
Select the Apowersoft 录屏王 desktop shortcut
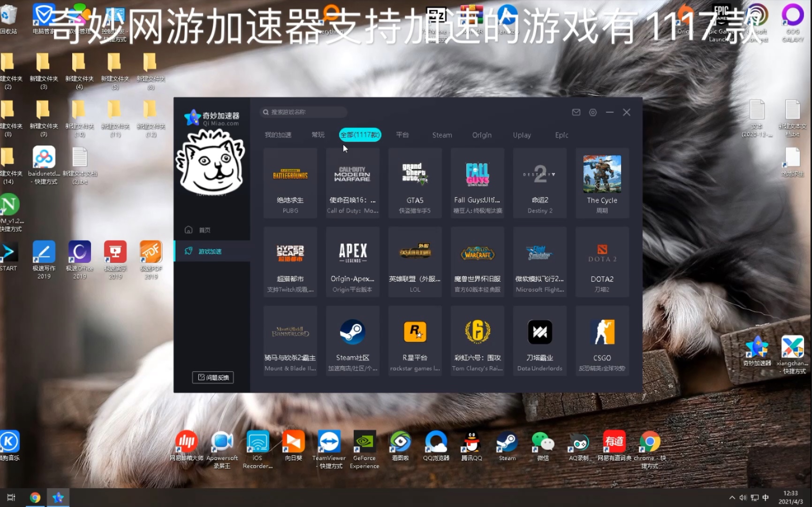pyautogui.click(x=222, y=450)
